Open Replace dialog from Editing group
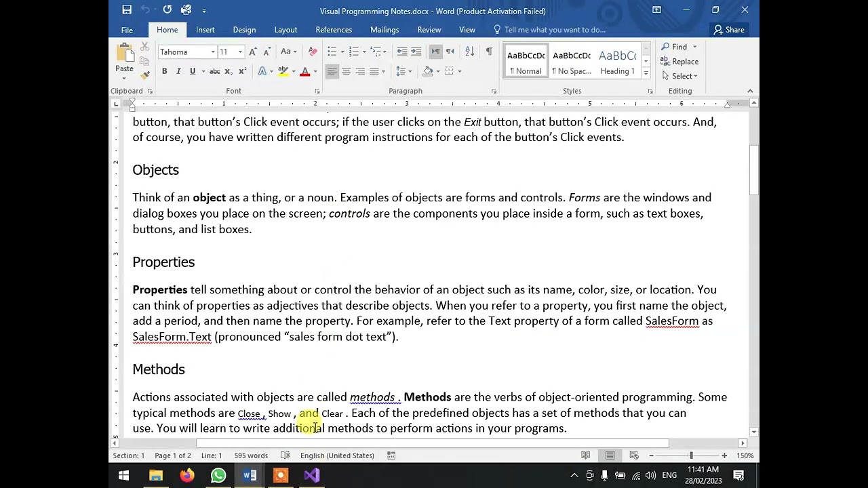The height and width of the screenshot is (488, 868). 679,62
